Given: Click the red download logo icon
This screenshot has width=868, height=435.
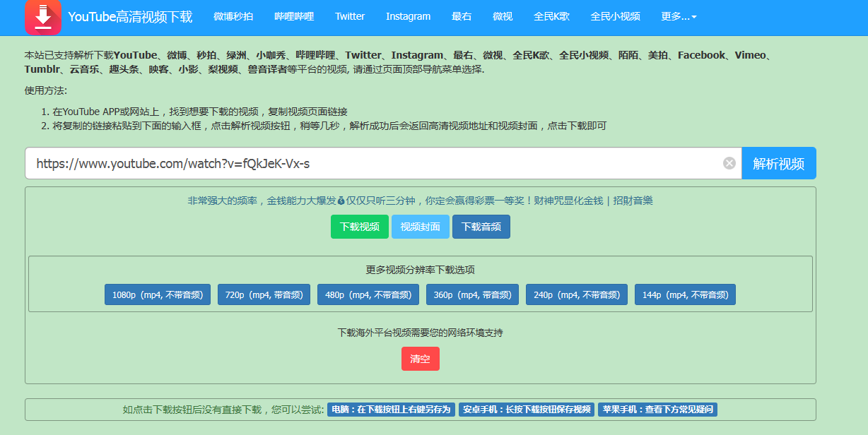Looking at the screenshot, I should [43, 17].
